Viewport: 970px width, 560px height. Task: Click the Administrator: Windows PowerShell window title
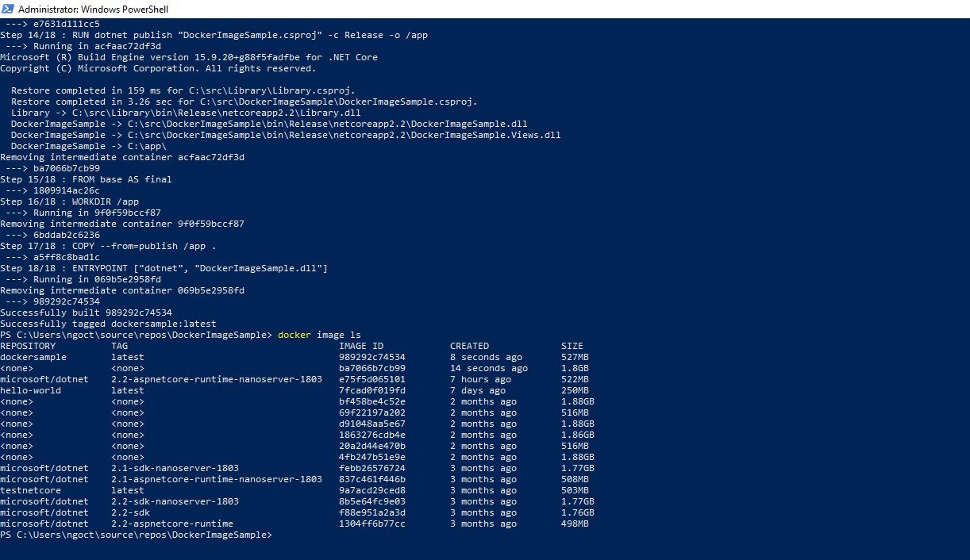(x=93, y=10)
